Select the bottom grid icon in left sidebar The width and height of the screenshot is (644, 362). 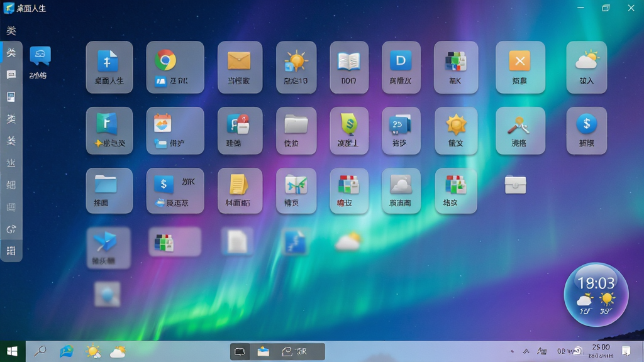[11, 251]
